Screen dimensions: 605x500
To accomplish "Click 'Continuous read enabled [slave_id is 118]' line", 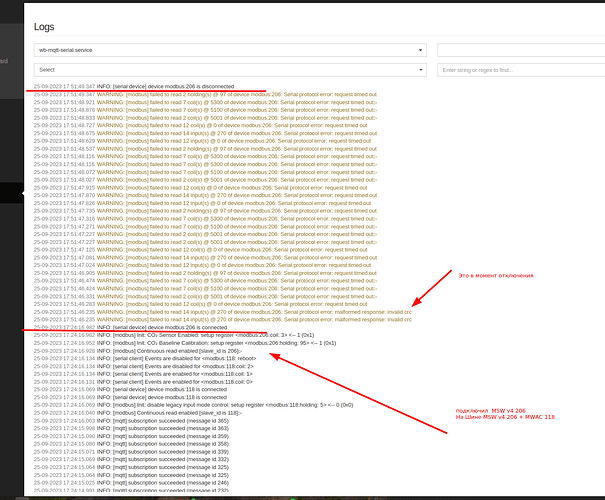I will (138, 413).
